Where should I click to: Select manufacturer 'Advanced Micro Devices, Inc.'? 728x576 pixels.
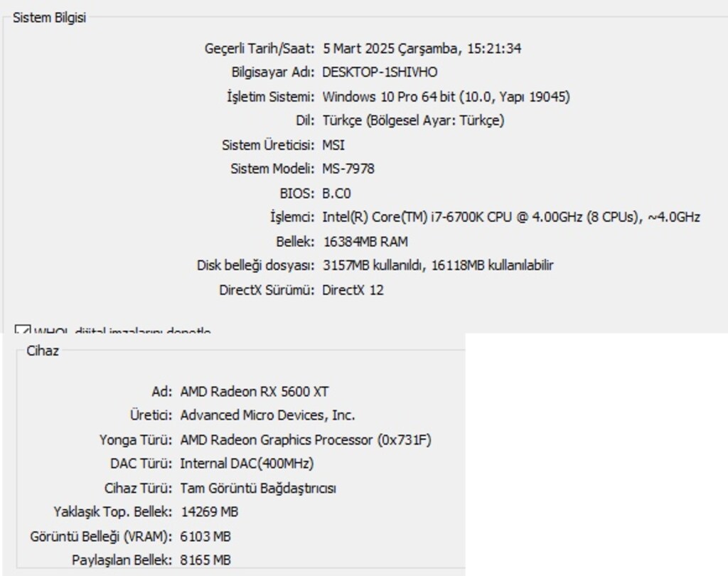click(267, 415)
